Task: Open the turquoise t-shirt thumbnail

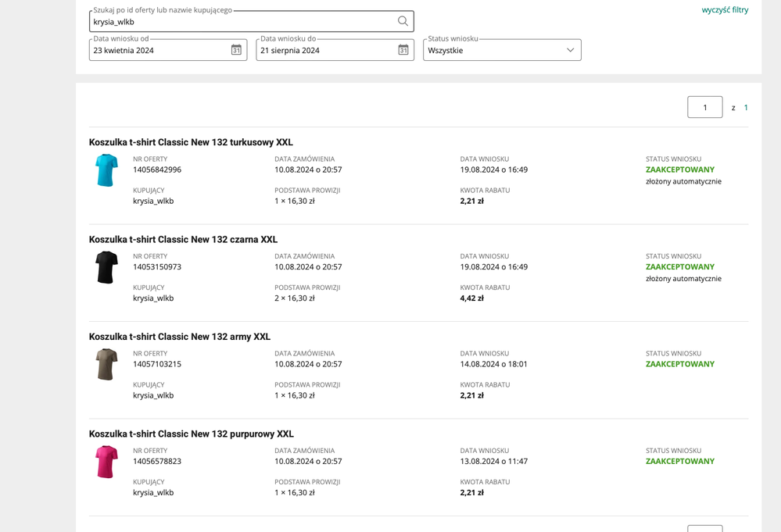Action: tap(106, 170)
